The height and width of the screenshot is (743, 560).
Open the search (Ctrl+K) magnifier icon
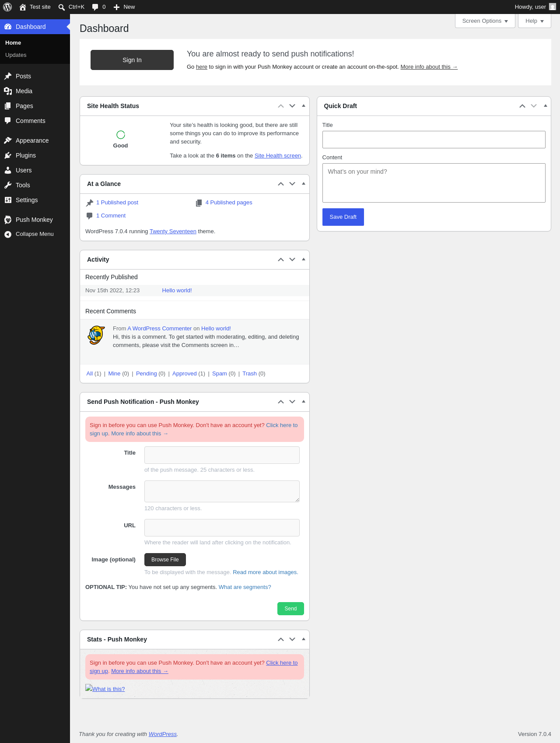[62, 7]
